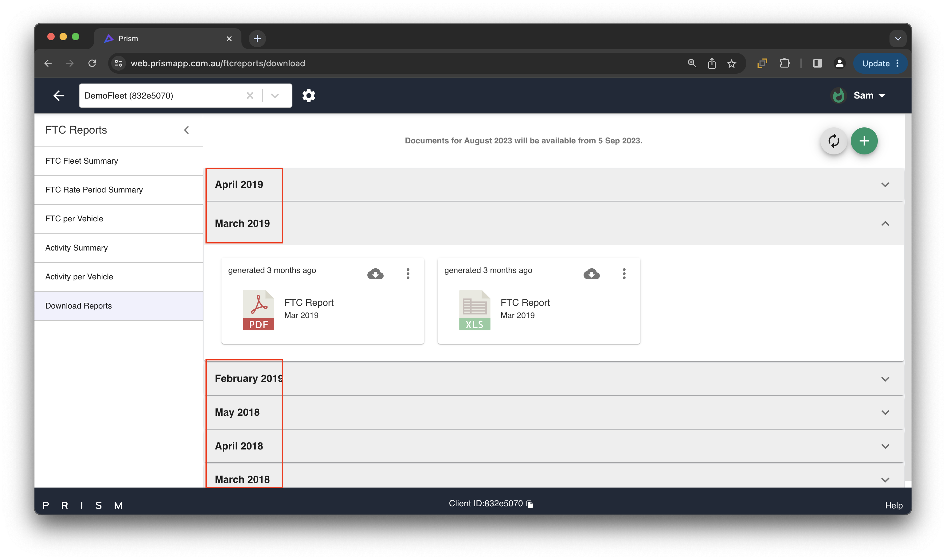
Task: Expand the February 2019 section
Action: [885, 379]
